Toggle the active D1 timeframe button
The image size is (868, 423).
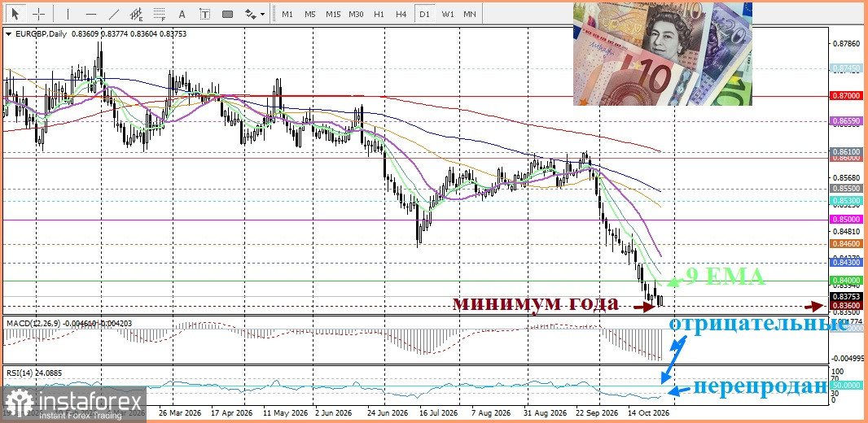[424, 14]
